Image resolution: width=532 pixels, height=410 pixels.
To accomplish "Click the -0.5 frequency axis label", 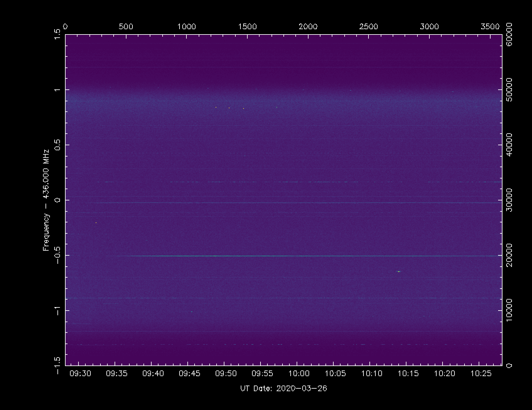I will [57, 255].
